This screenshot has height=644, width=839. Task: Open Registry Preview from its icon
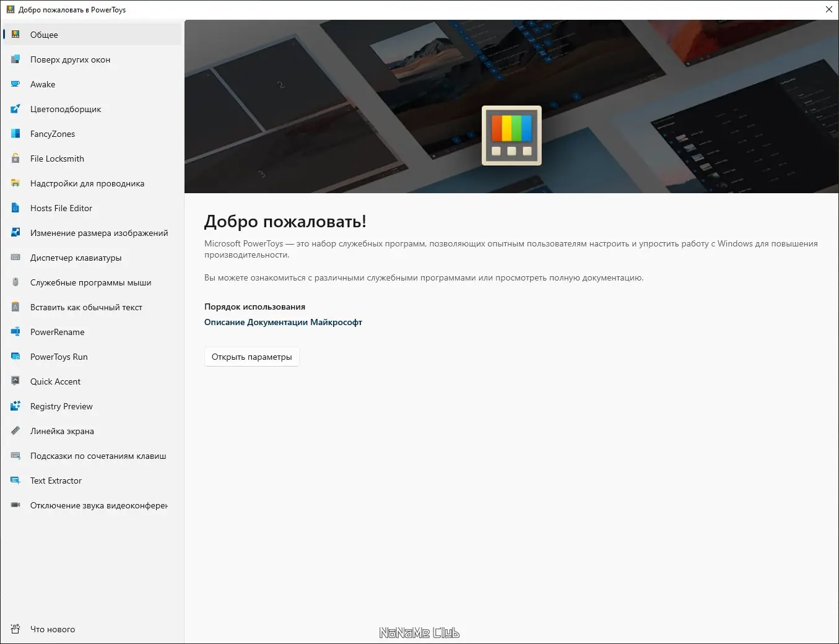(15, 406)
